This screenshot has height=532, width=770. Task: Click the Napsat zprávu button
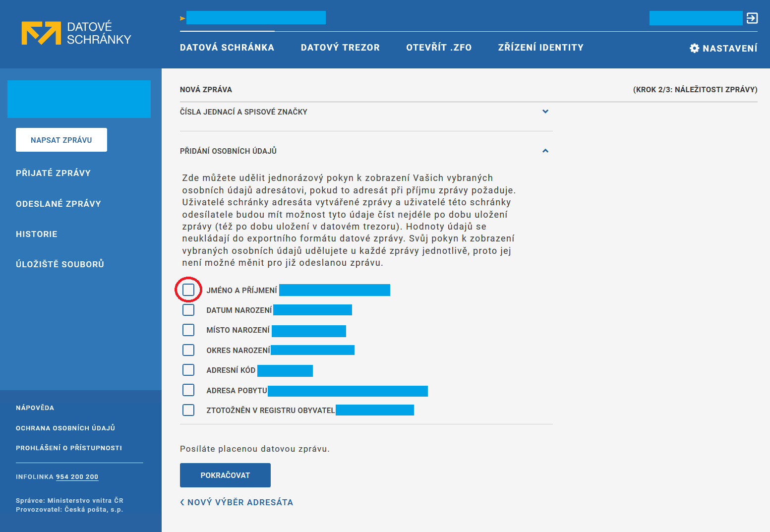point(61,140)
